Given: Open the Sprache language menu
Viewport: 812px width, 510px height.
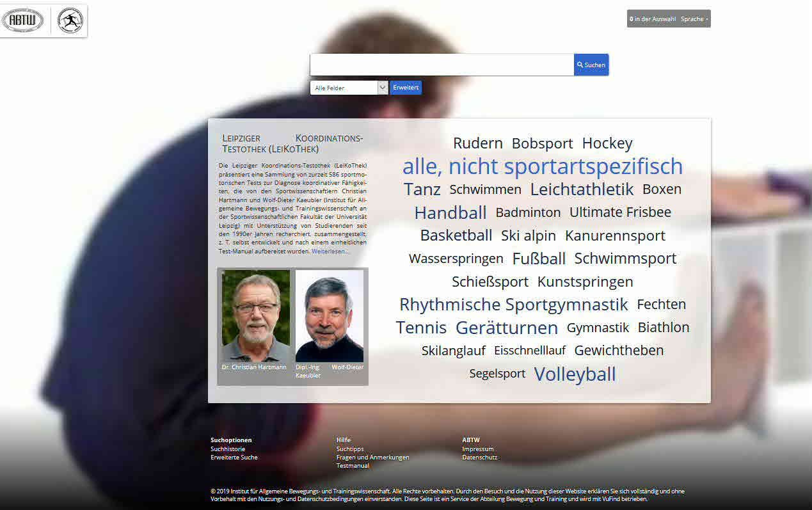Looking at the screenshot, I should pos(694,19).
